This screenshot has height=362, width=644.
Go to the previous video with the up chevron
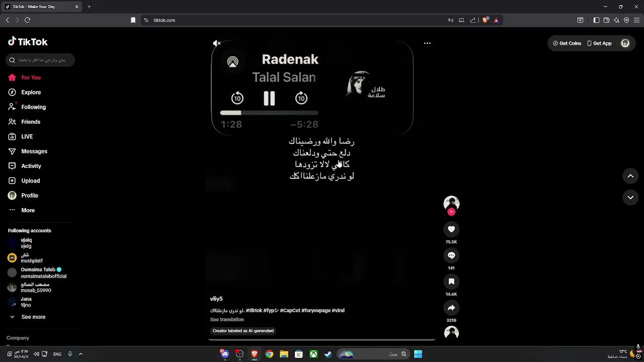[x=630, y=176]
